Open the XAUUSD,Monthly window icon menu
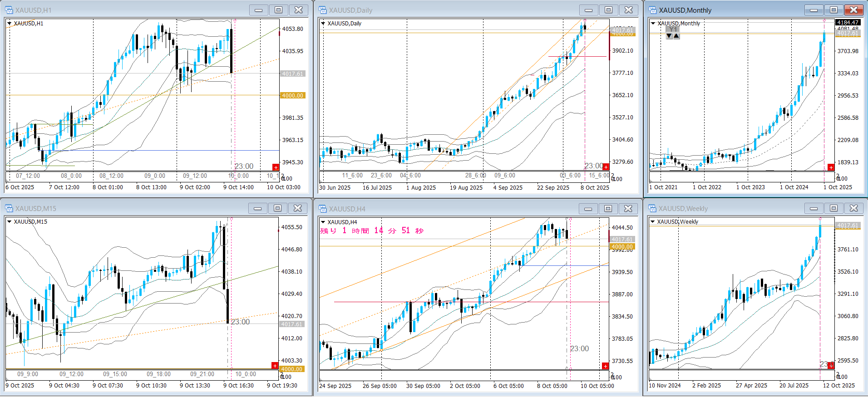Image resolution: width=868 pixels, height=397 pixels. [x=653, y=10]
